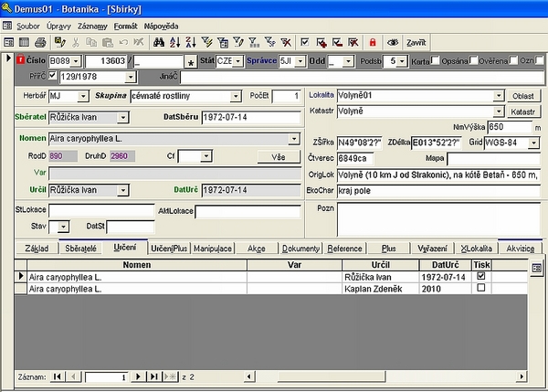Click the Oblast button
This screenshot has width=548, height=392.
[523, 95]
